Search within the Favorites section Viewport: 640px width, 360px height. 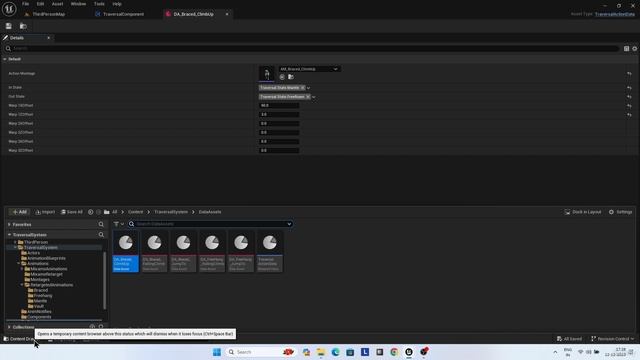[101, 224]
